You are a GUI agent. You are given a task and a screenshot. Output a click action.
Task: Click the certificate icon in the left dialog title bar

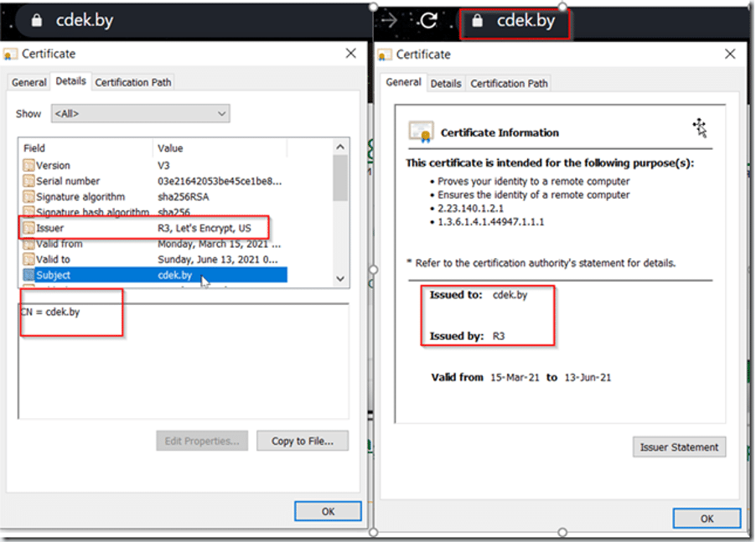pyautogui.click(x=11, y=54)
